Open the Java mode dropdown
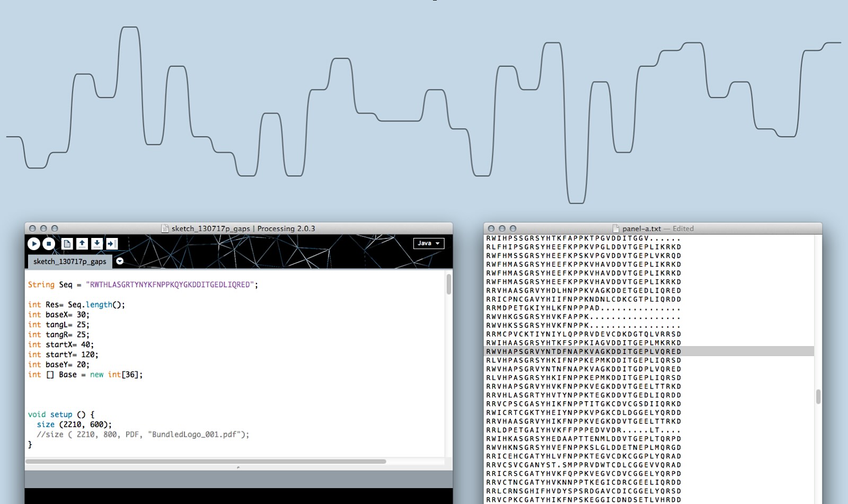Image resolution: width=848 pixels, height=504 pixels. click(x=428, y=243)
